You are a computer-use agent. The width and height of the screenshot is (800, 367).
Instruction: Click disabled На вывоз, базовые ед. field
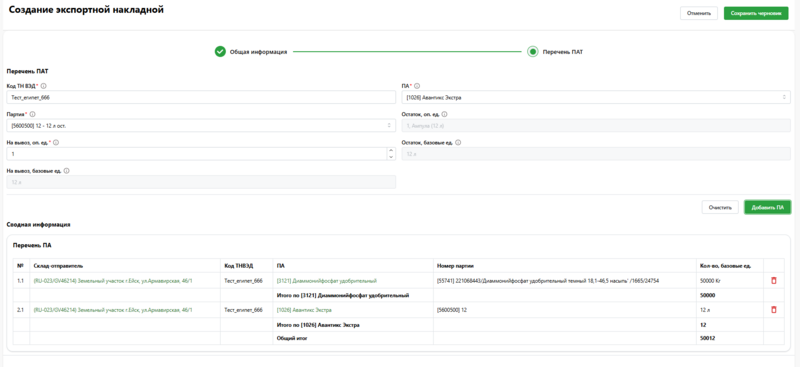point(201,182)
